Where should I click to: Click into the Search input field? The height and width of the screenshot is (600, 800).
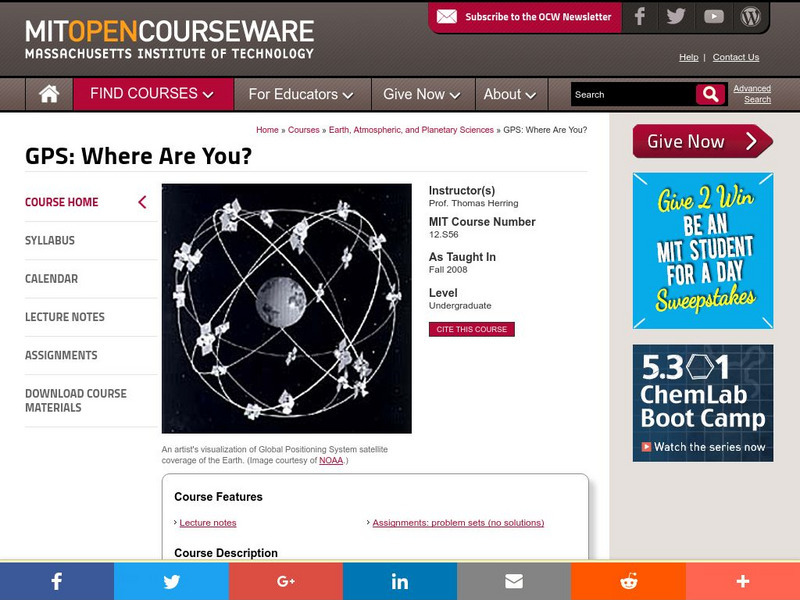tap(633, 94)
